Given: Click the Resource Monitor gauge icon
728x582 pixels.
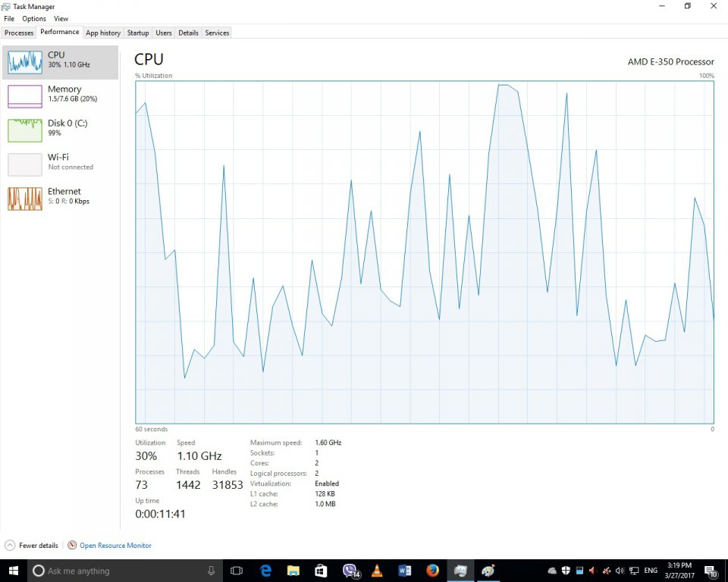Looking at the screenshot, I should coord(72,546).
